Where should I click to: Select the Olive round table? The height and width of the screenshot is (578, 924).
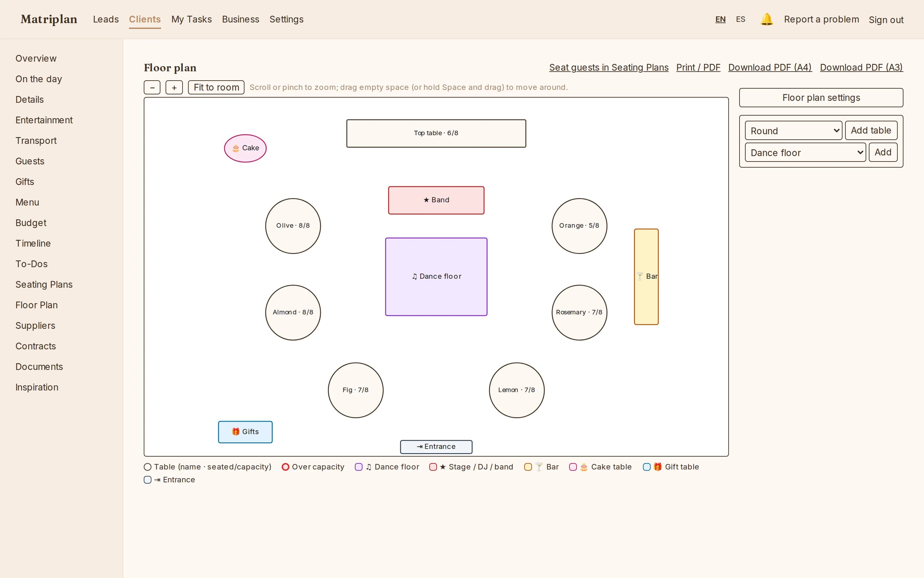(293, 226)
